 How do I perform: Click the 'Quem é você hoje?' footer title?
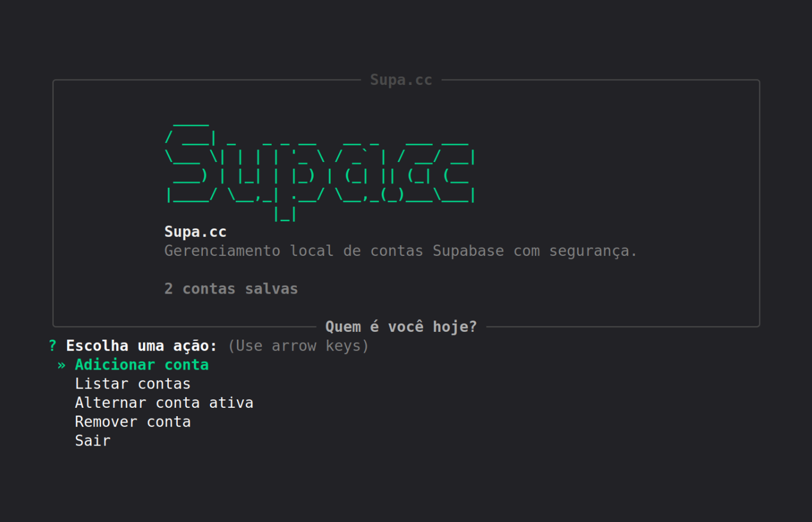(401, 327)
